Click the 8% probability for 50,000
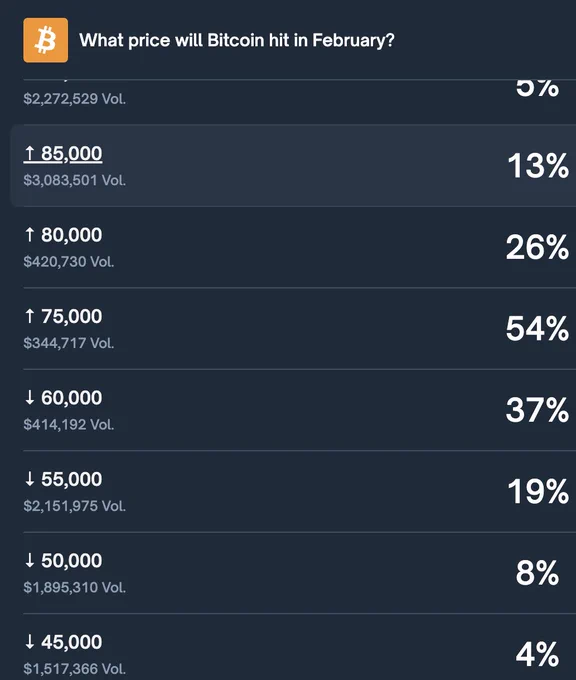This screenshot has width=576, height=680. pyautogui.click(x=537, y=573)
